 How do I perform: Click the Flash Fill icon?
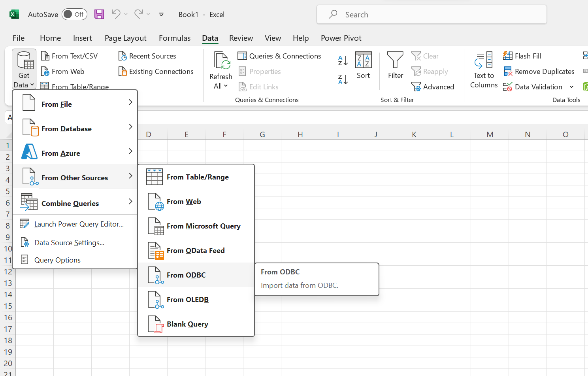[522, 56]
